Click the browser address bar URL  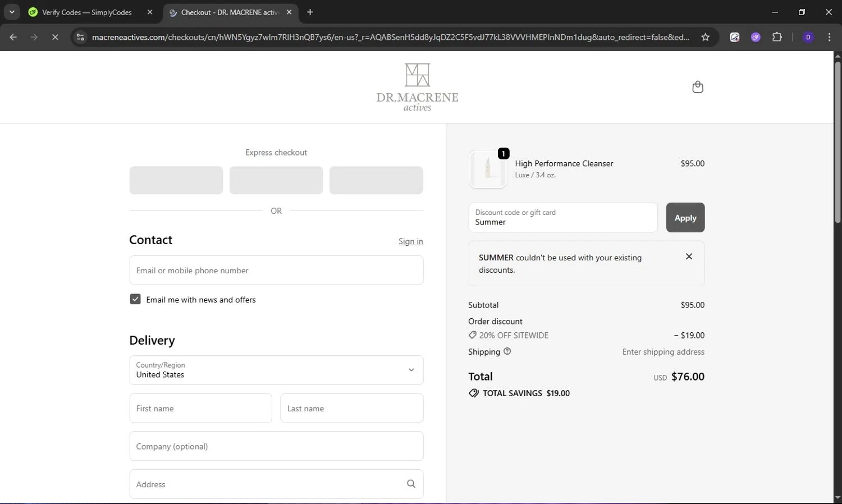point(391,37)
